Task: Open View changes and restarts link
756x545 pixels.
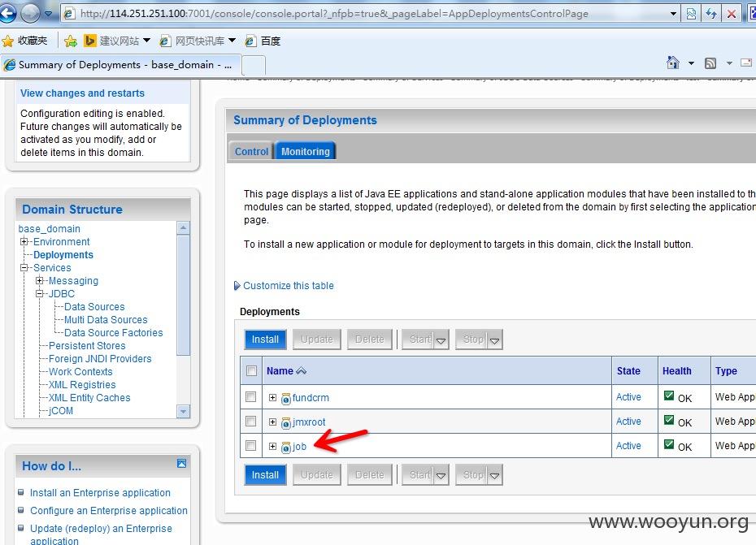Action: pos(82,93)
